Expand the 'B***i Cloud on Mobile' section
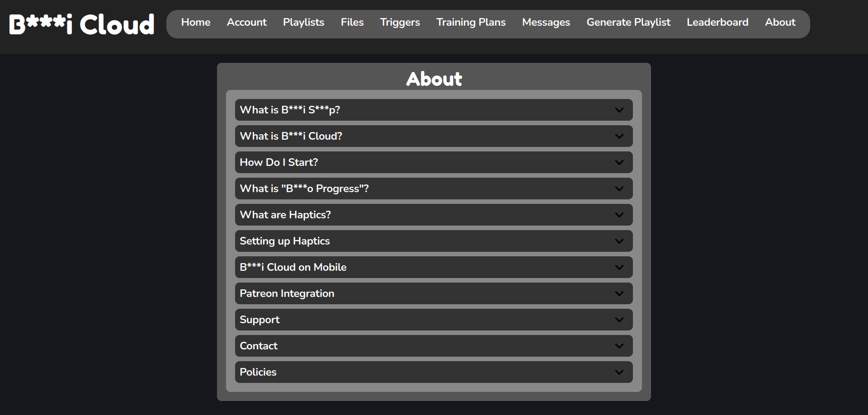Screen dimensions: 868x415 434,267
